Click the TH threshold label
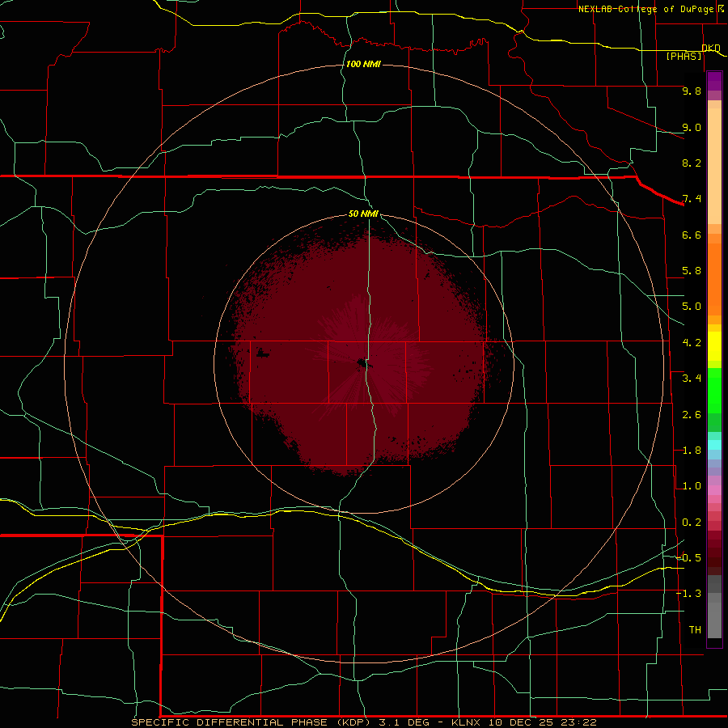The image size is (728, 728). (695, 630)
